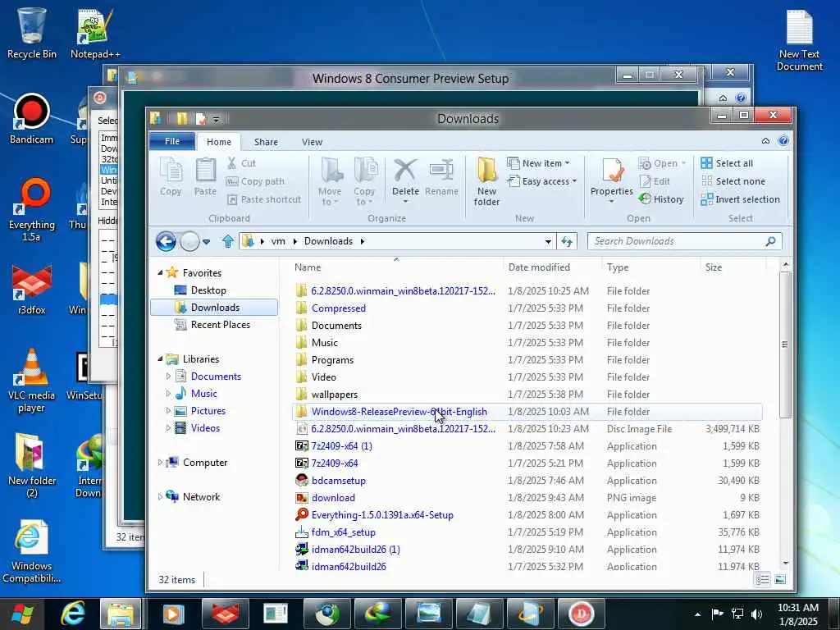Click Paste shortcut in the ribbon
The image size is (840, 630).
pyautogui.click(x=264, y=199)
